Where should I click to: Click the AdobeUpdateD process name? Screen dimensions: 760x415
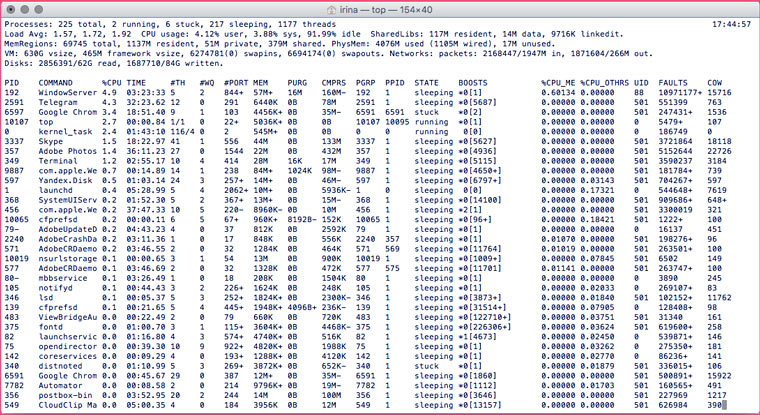(68, 229)
